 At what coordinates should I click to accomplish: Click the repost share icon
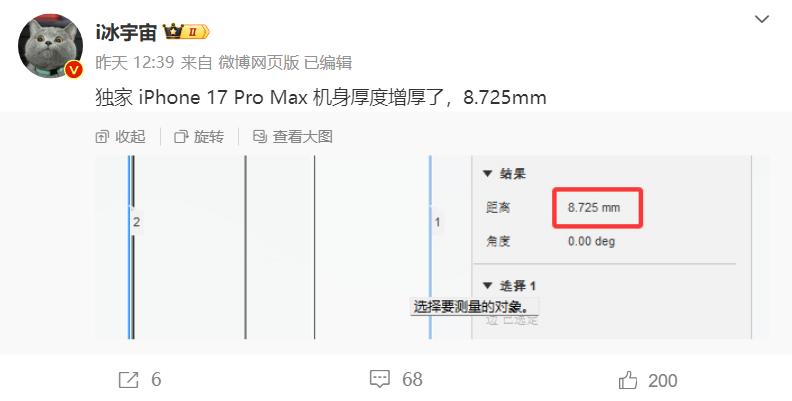tap(128, 380)
